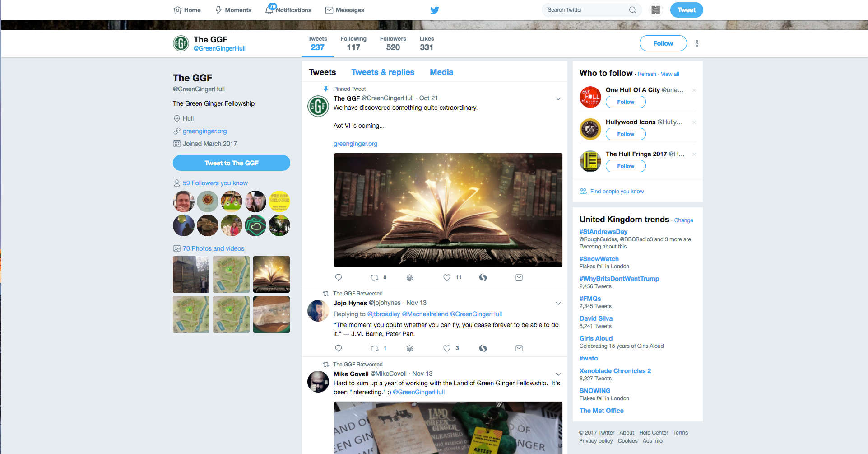The height and width of the screenshot is (454, 868).
Task: Follow The Hull Fringe 2017
Action: click(625, 166)
